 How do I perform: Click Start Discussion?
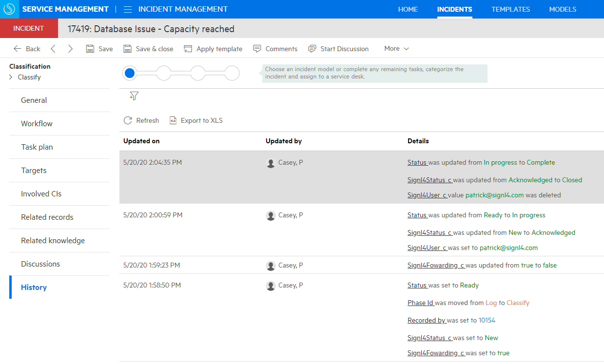tap(338, 49)
